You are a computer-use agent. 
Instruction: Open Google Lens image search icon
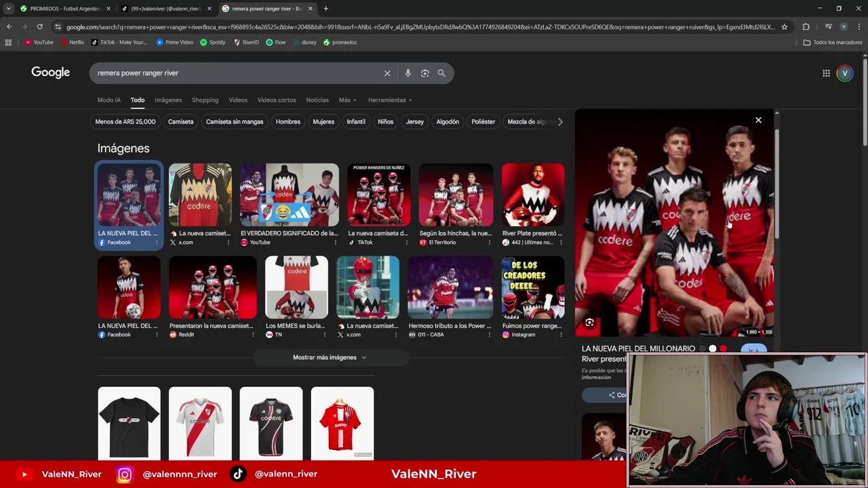pyautogui.click(x=425, y=73)
